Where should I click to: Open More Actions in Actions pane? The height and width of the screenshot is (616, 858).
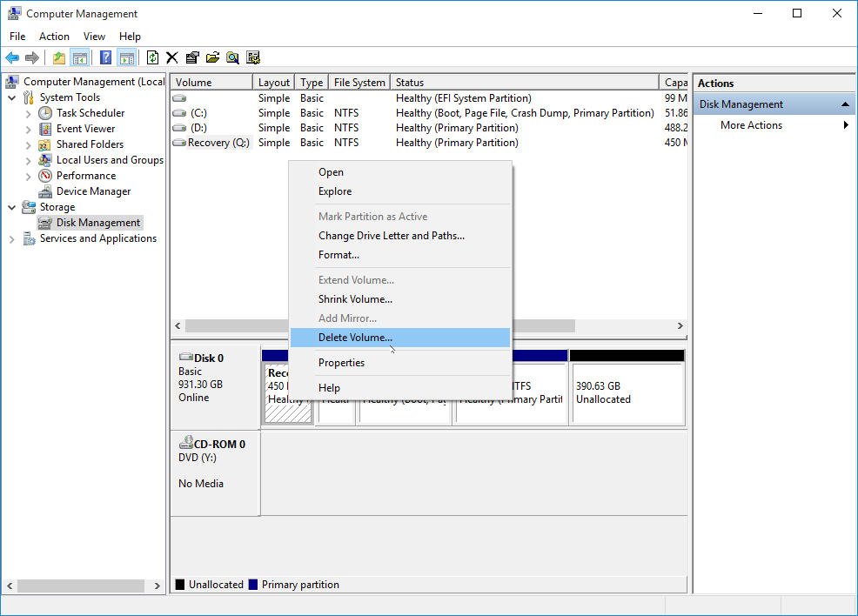751,125
